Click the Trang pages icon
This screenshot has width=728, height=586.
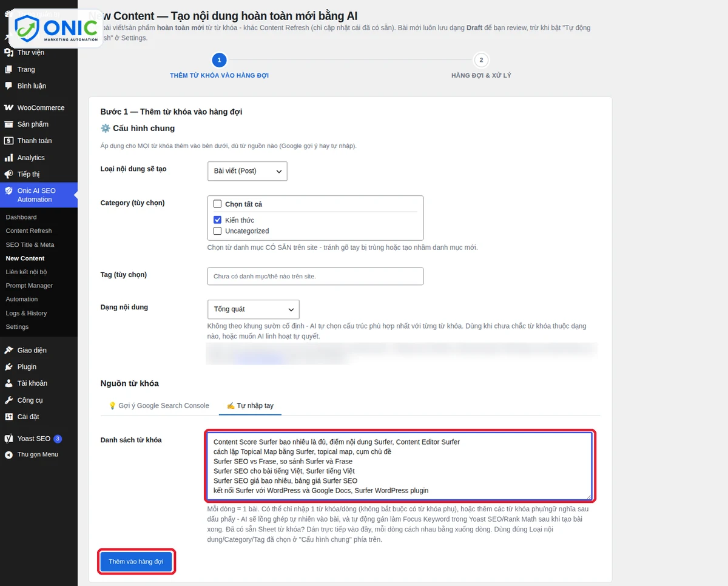[x=8, y=69]
